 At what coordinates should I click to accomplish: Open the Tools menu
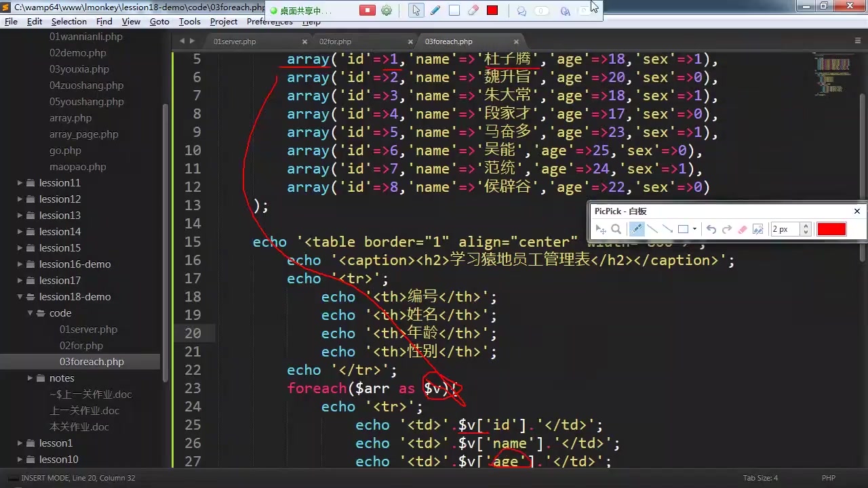[189, 22]
